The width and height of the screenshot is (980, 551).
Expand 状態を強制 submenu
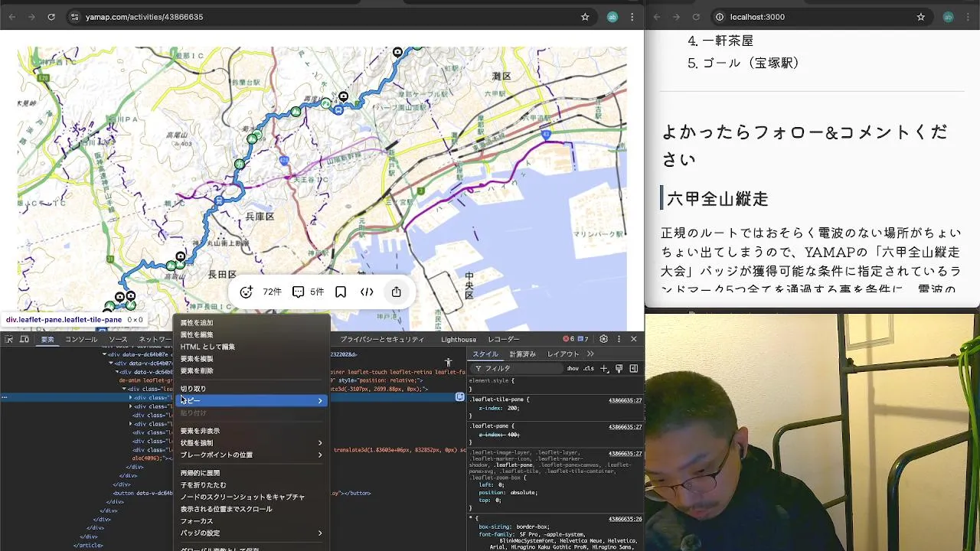[x=252, y=442]
